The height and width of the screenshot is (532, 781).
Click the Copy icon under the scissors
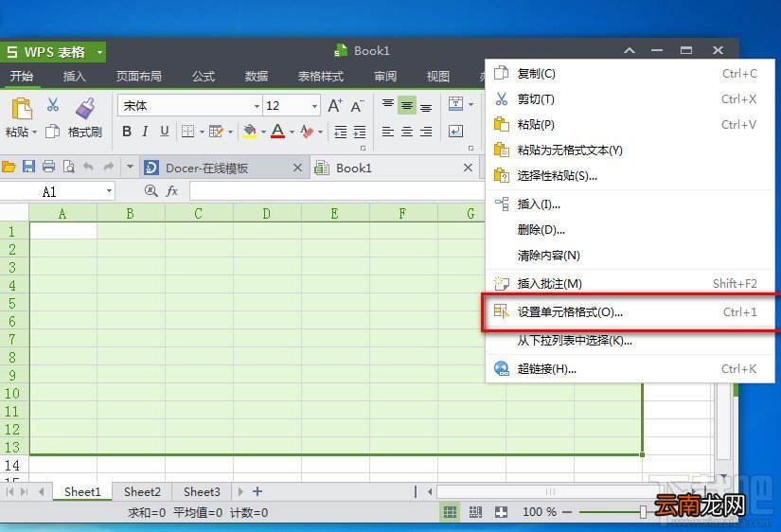52,132
